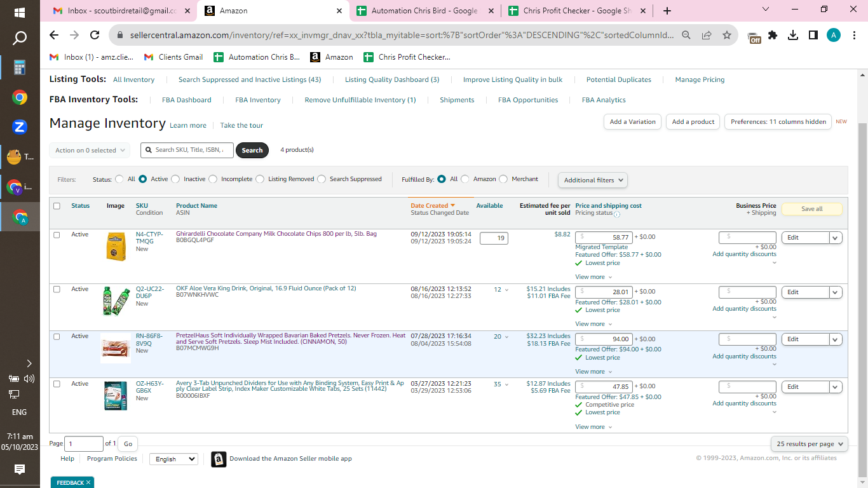Open the Chris Profit Checker bookmark
The height and width of the screenshot is (488, 868).
pyautogui.click(x=407, y=57)
